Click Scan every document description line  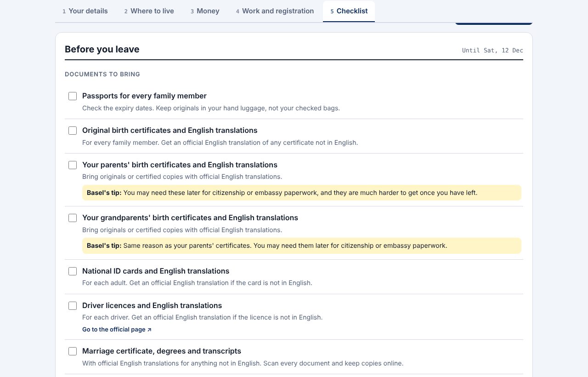coord(243,363)
